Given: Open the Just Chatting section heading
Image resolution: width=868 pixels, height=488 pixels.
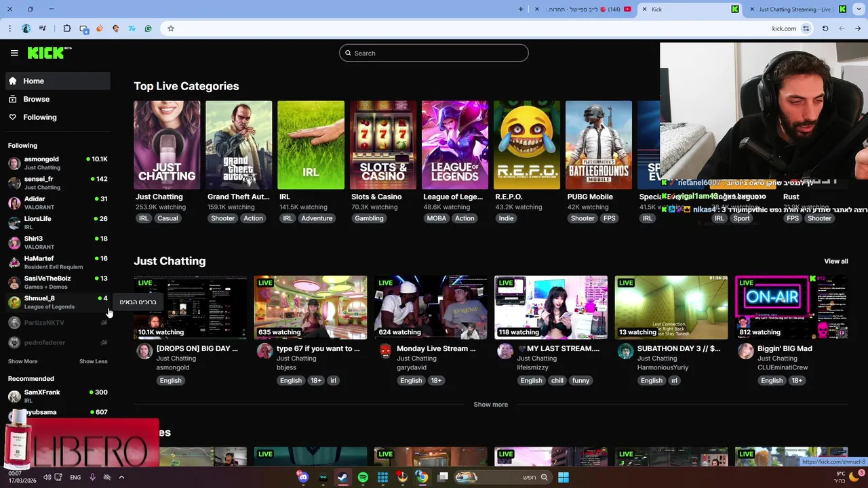Looking at the screenshot, I should (x=170, y=261).
